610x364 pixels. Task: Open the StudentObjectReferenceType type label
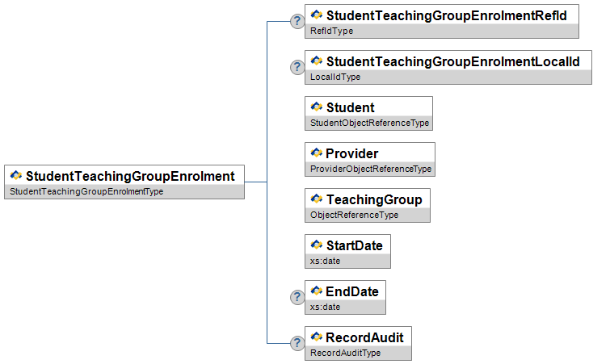tap(369, 123)
